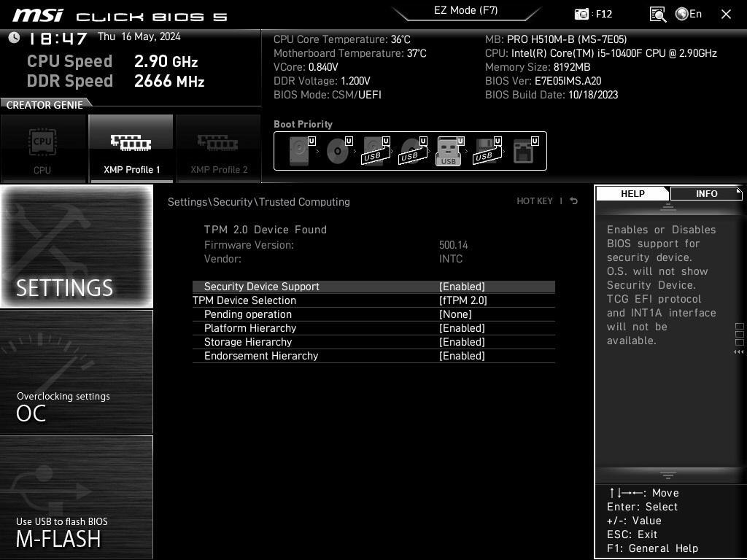Viewport: 747px width, 560px height.
Task: Click the DDR Voltage 1.200V reading
Action: click(322, 81)
